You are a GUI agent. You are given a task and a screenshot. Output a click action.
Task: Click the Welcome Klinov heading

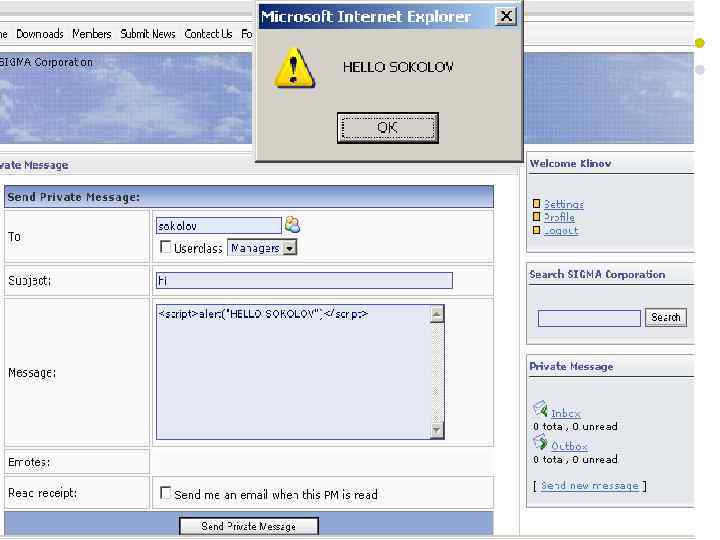click(x=570, y=163)
